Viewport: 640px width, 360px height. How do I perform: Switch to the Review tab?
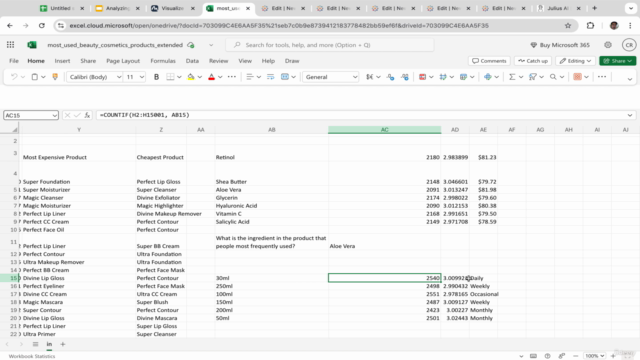[x=218, y=61]
